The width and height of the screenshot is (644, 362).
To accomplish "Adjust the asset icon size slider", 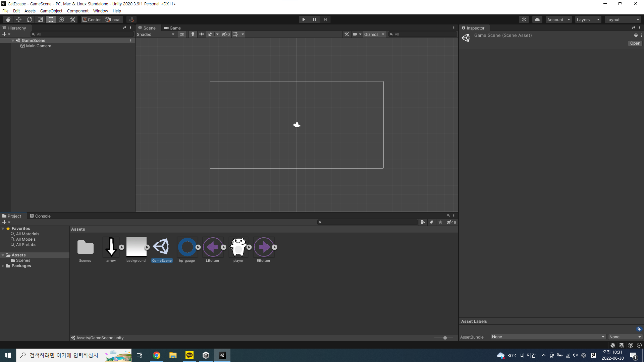I will [x=445, y=338].
